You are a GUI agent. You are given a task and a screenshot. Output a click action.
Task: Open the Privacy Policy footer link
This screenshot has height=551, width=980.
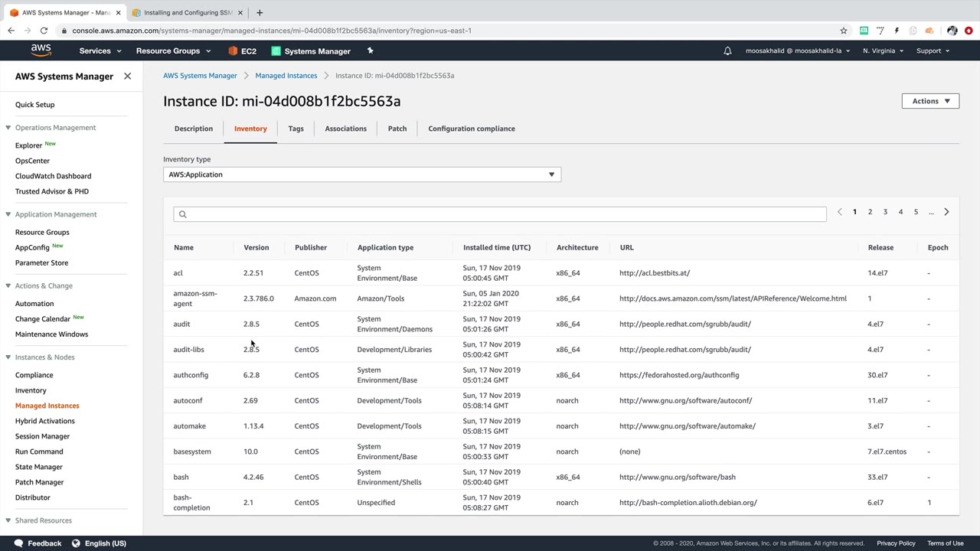(x=896, y=543)
